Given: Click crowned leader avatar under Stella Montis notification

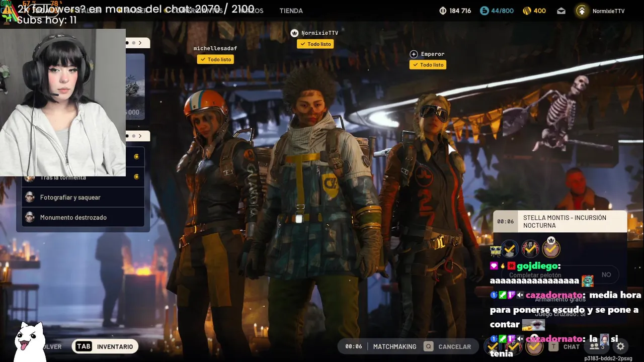Looking at the screenshot, I should 551,248.
